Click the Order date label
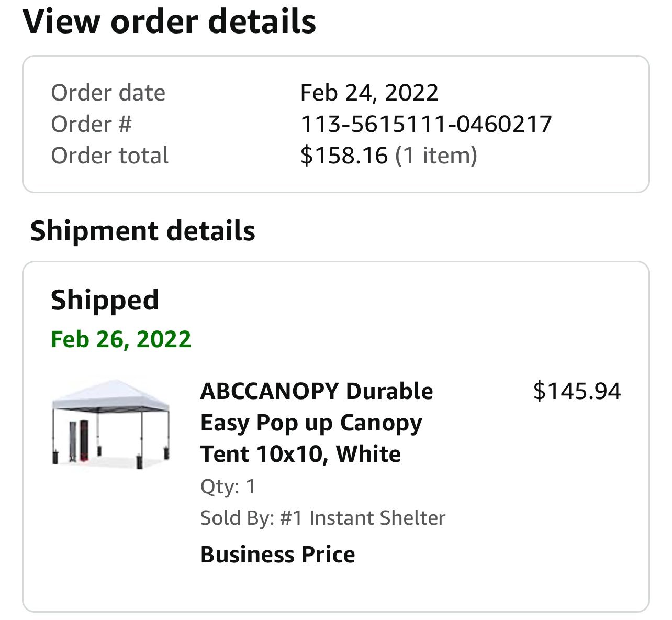The width and height of the screenshot is (672, 620). (x=108, y=93)
